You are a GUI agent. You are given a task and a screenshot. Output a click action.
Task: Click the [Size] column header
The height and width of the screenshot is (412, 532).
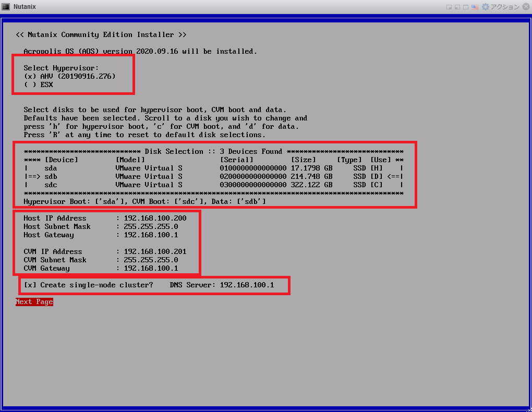tap(304, 160)
